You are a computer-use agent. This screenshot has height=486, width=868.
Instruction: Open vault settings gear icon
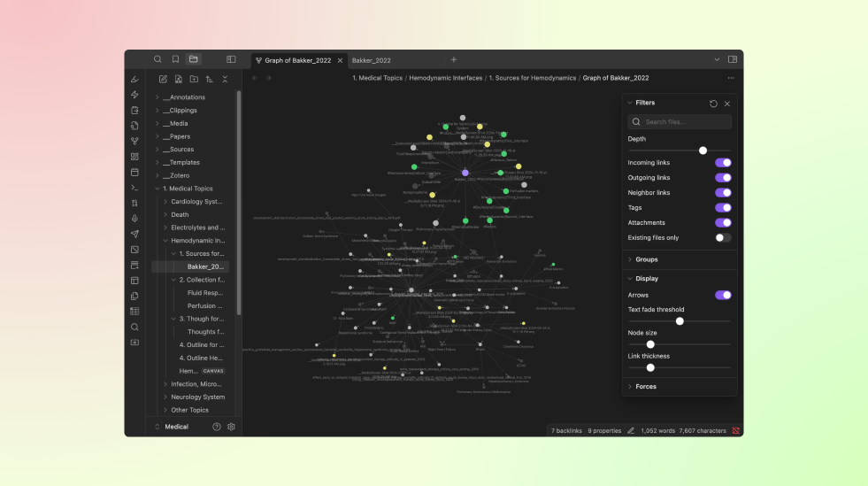pos(231,427)
